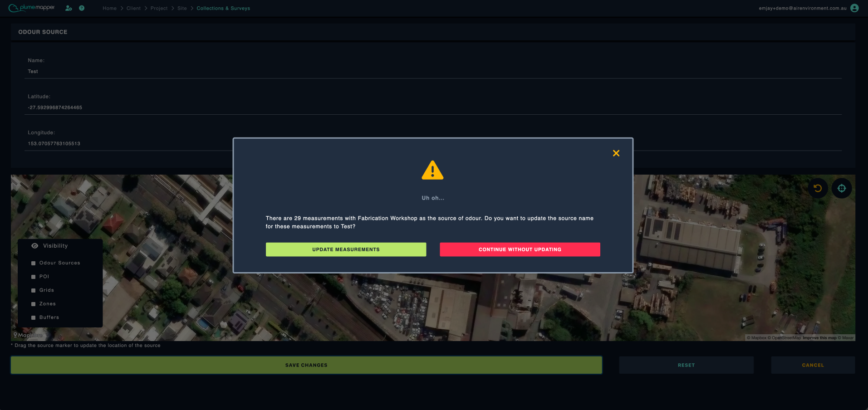The height and width of the screenshot is (410, 868).
Task: Go to Home breadcrumb
Action: pos(109,8)
